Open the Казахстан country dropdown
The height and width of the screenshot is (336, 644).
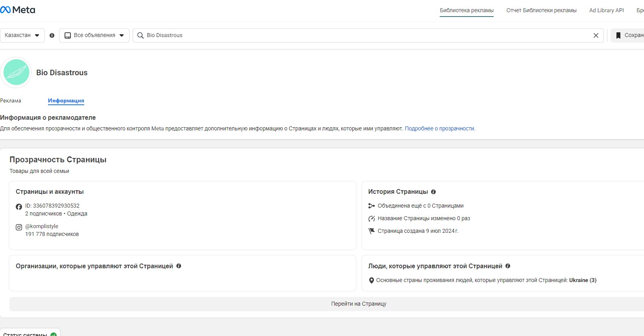point(22,35)
